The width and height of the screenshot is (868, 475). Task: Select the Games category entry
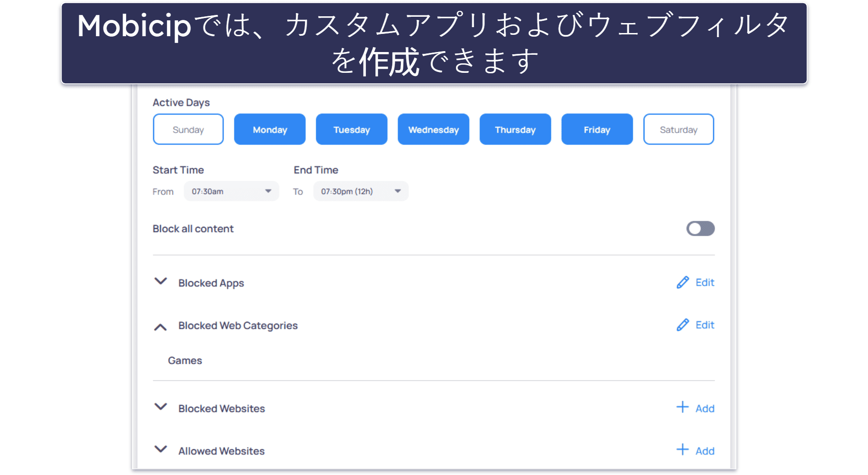185,361
